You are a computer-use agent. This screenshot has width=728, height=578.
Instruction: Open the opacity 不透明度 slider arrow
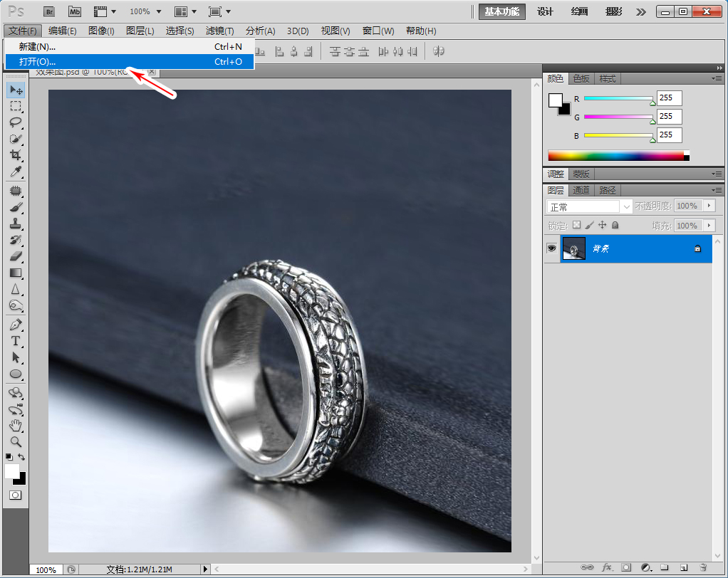tap(709, 206)
